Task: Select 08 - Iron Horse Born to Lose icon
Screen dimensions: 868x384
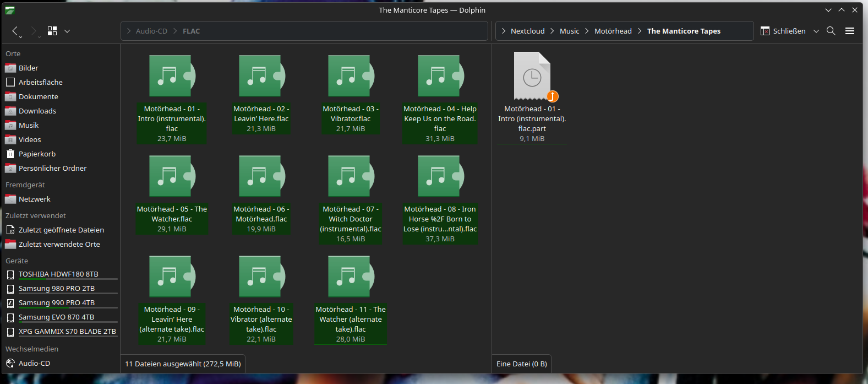Action: pos(440,176)
